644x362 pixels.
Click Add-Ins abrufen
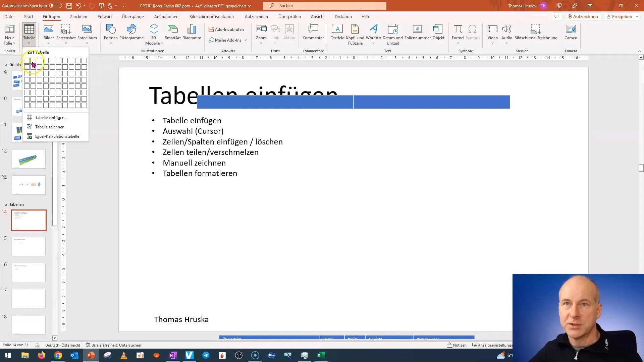coord(226,29)
